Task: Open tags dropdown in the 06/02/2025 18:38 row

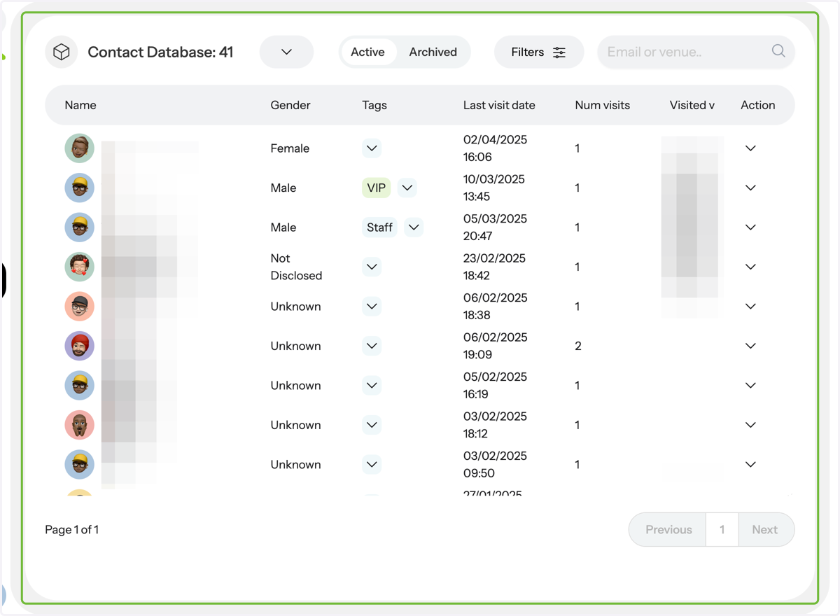Action: pos(372,307)
